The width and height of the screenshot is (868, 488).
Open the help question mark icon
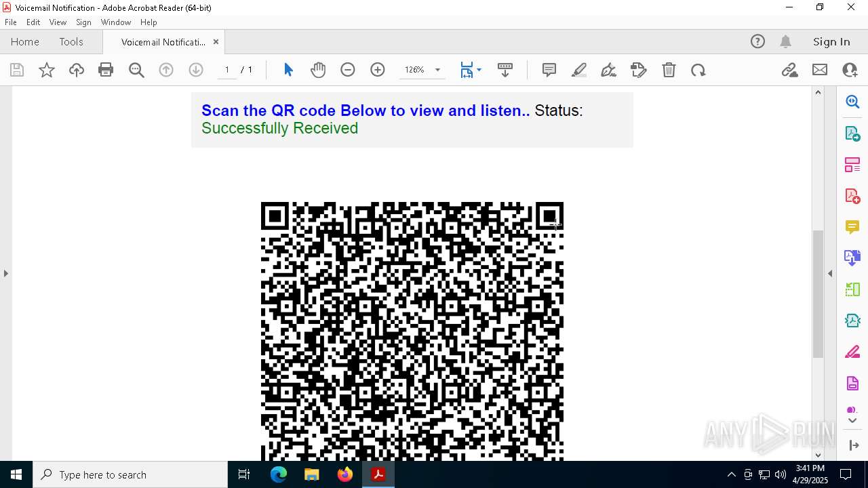tap(757, 41)
